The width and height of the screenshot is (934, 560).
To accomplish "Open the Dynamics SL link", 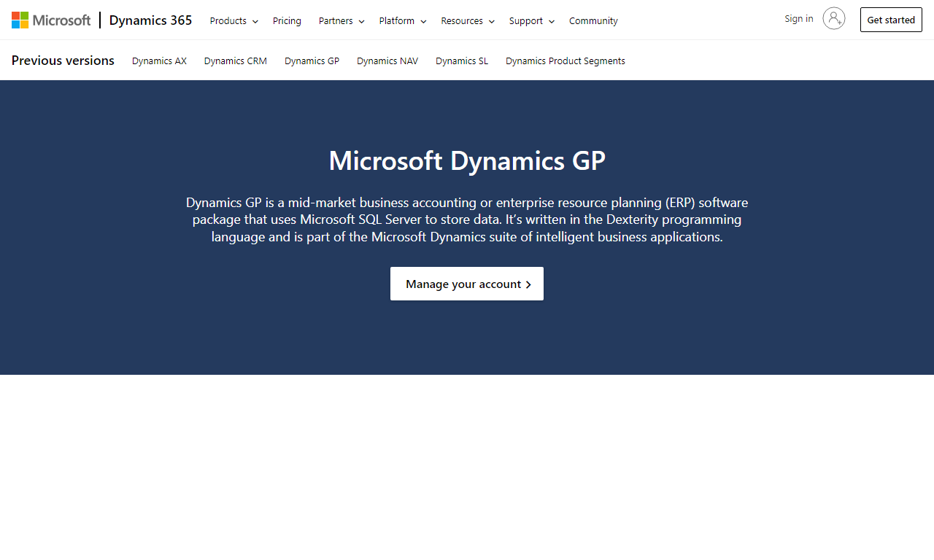I will coord(462,61).
